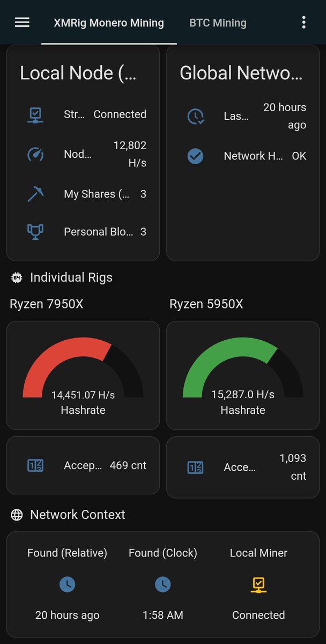326x644 pixels.
Task: Click the node hashrate speedometer icon
Action: tap(35, 155)
